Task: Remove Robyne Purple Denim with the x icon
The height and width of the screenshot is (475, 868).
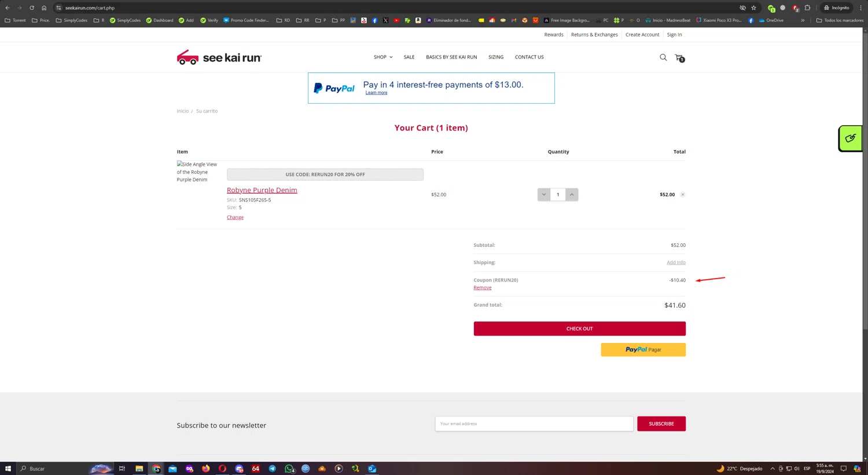Action: click(x=683, y=195)
